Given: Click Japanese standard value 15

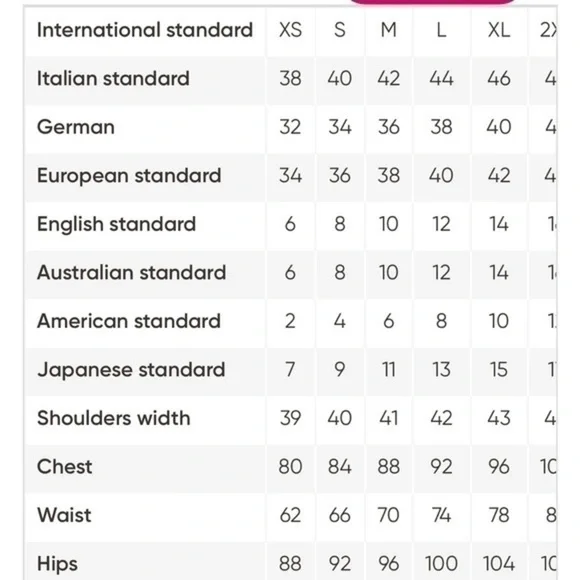Looking at the screenshot, I should click(499, 369).
